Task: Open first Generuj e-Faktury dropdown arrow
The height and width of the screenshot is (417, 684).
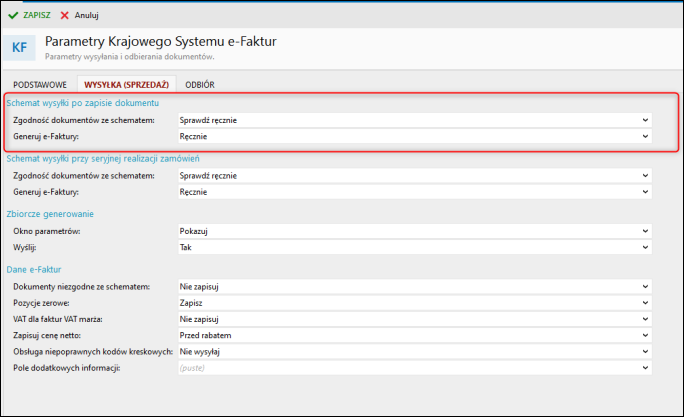Action: click(645, 136)
